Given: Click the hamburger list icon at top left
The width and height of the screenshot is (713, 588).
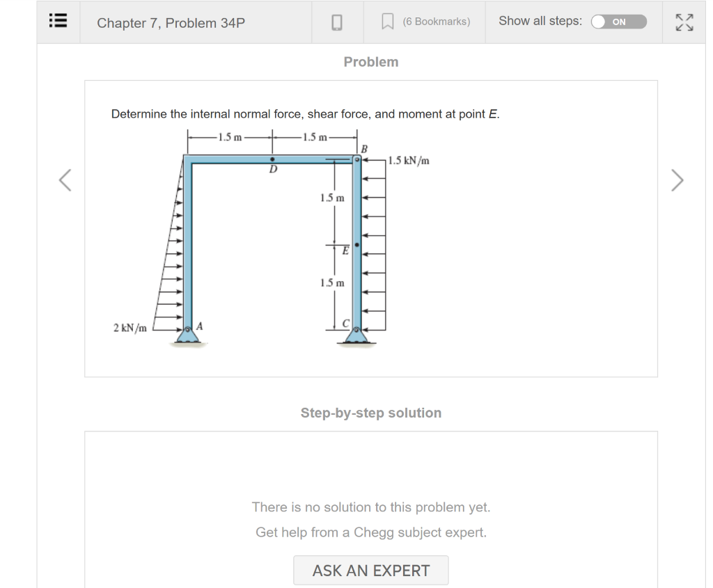Looking at the screenshot, I should [x=58, y=21].
